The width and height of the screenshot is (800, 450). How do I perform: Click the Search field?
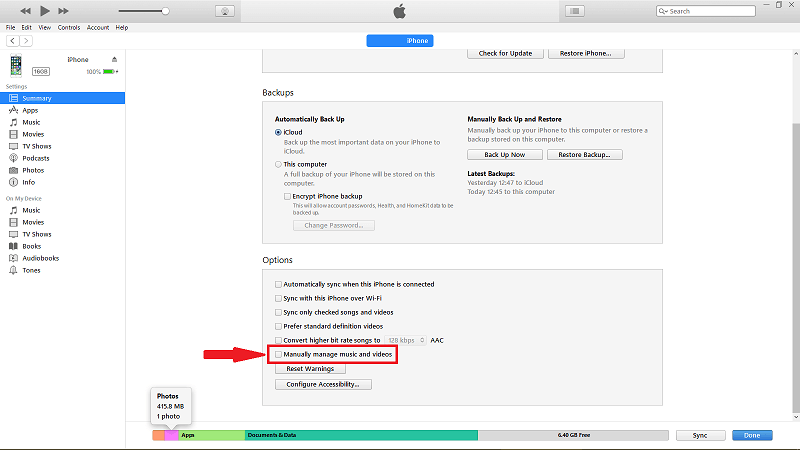[x=706, y=11]
